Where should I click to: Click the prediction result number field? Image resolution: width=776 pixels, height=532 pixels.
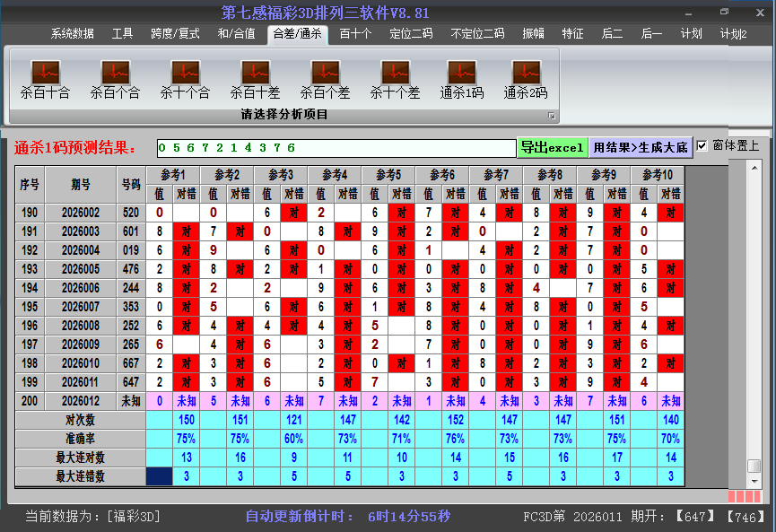tap(335, 148)
